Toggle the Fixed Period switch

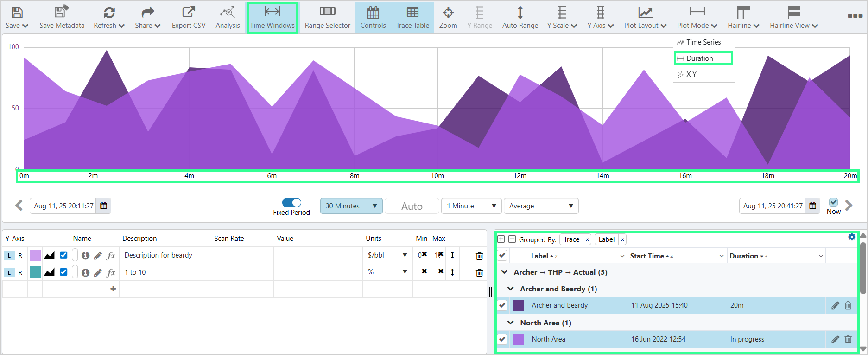coord(291,202)
